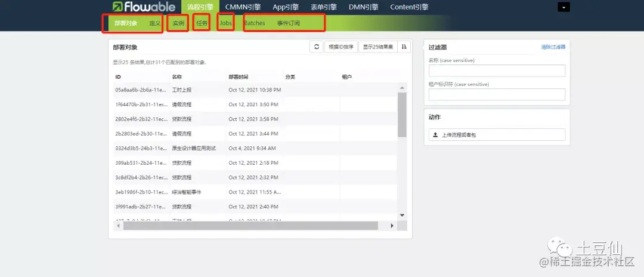Select the 部署对象 submenu item
The height and width of the screenshot is (277, 644).
tap(126, 23)
